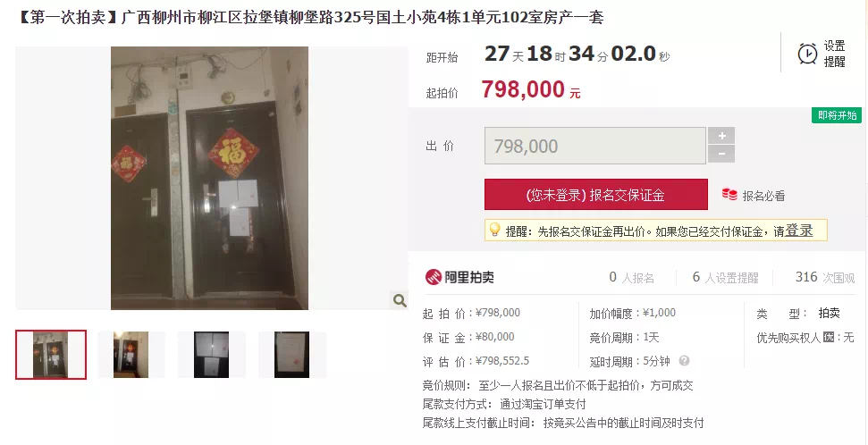
Task: Click the lightbulb tip icon
Action: coord(495,230)
